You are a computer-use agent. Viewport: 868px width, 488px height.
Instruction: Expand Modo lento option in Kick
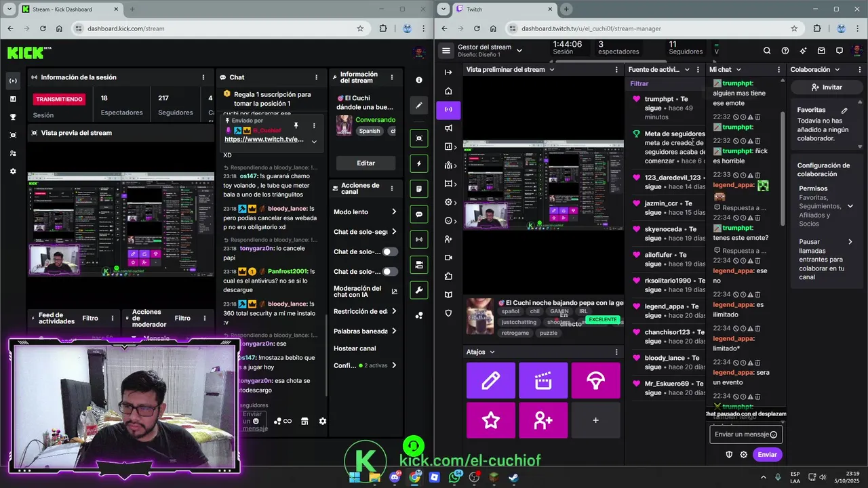[x=394, y=212]
